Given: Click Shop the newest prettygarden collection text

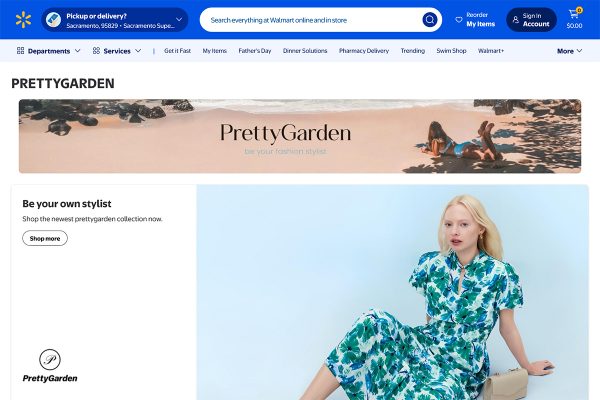Looking at the screenshot, I should [92, 219].
